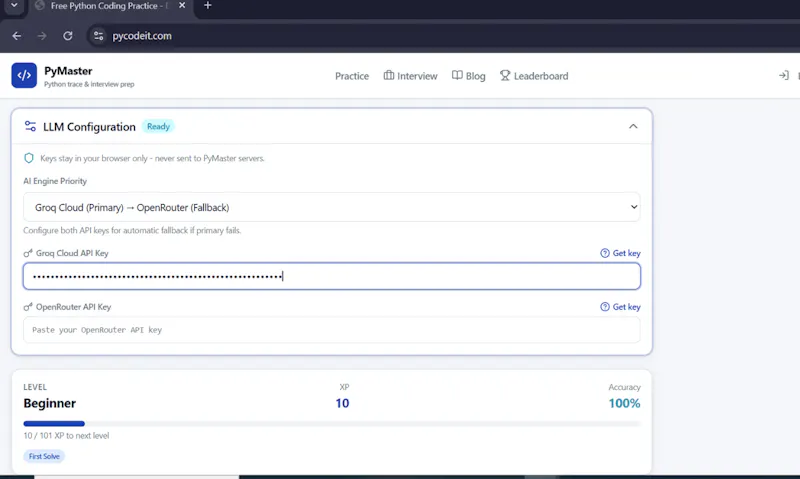Image resolution: width=800 pixels, height=479 pixels.
Task: Open the Interview nav item
Action: coord(410,76)
